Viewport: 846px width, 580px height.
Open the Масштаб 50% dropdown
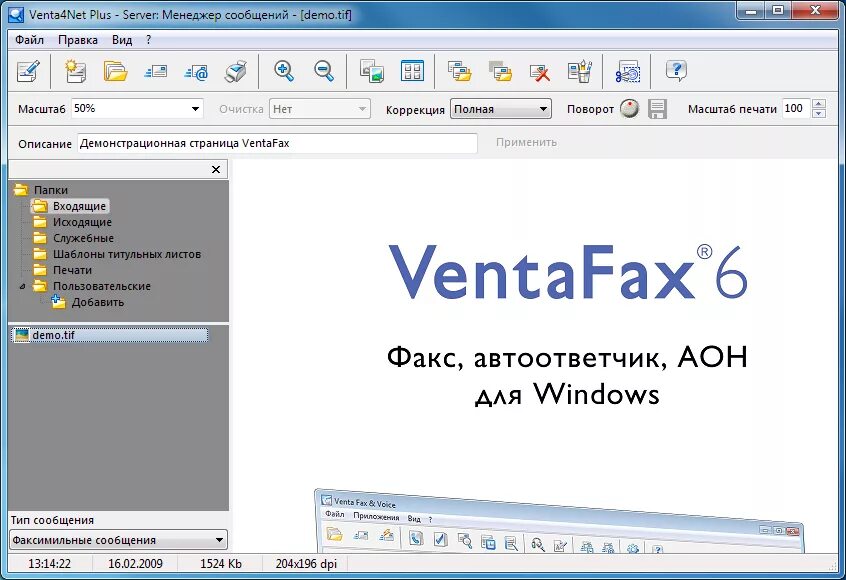195,109
